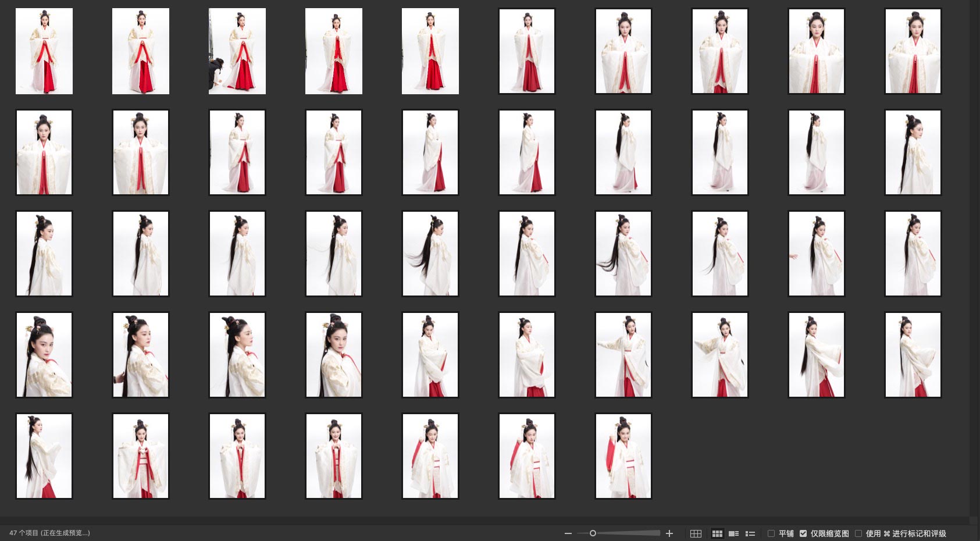980x541 pixels.
Task: Switch to list view icon
Action: click(750, 533)
